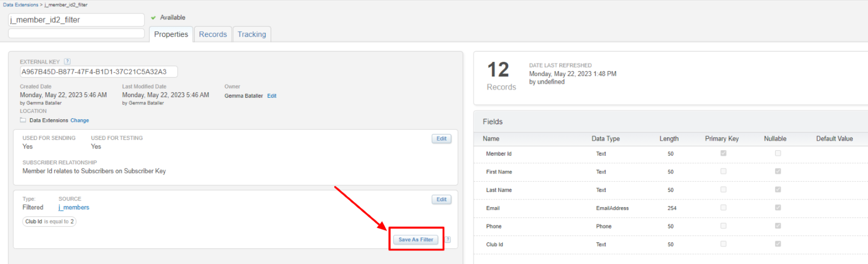
Task: Click the EmailAddress data type cell
Action: pyautogui.click(x=612, y=208)
